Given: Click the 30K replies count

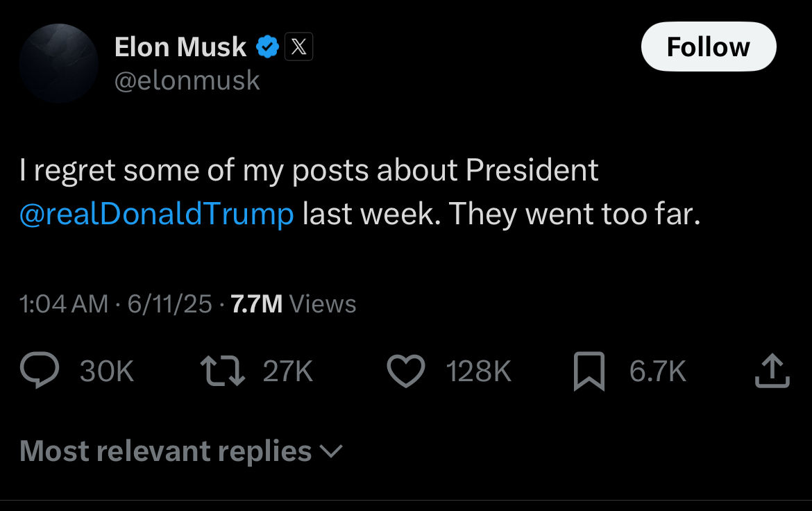Looking at the screenshot, I should (106, 371).
